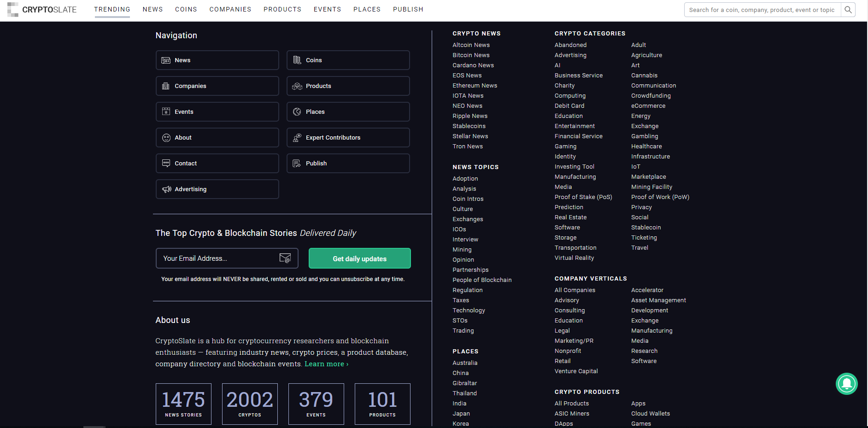Open Adoption news topic

click(465, 179)
